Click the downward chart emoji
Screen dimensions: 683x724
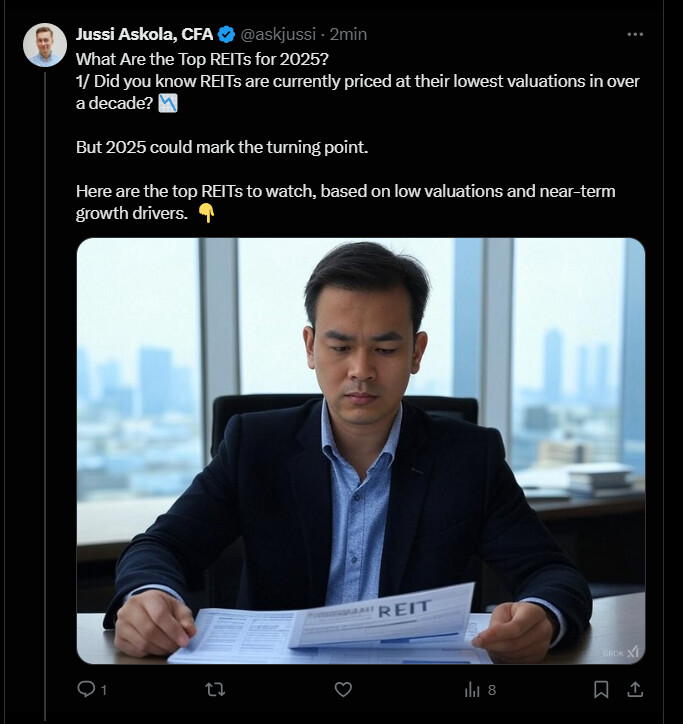168,103
